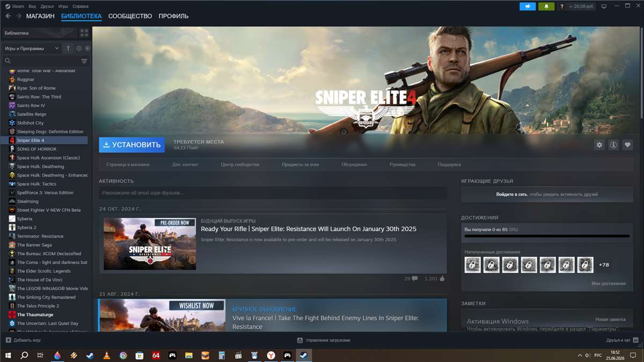The width and height of the screenshot is (644, 362).
Task: Open the question mark help icon
Action: pyautogui.click(x=562, y=6)
